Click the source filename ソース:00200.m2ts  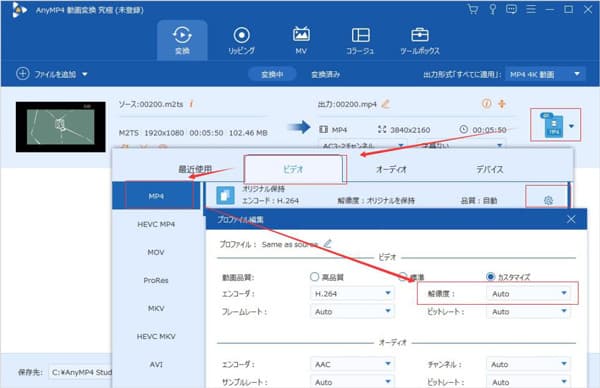click(x=151, y=104)
